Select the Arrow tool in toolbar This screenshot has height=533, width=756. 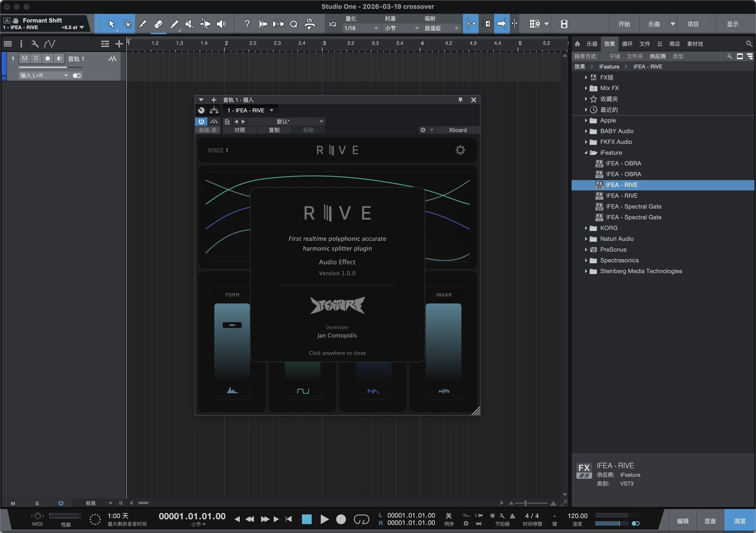coord(111,24)
